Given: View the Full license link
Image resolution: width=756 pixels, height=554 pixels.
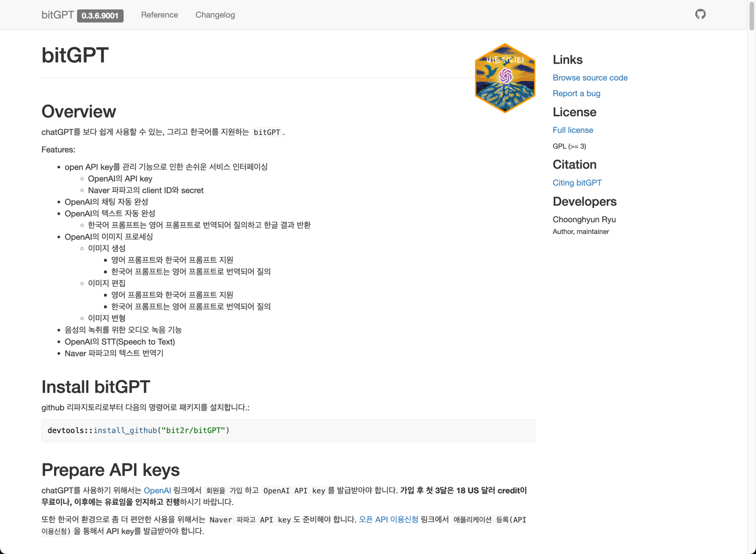Looking at the screenshot, I should click(x=572, y=130).
